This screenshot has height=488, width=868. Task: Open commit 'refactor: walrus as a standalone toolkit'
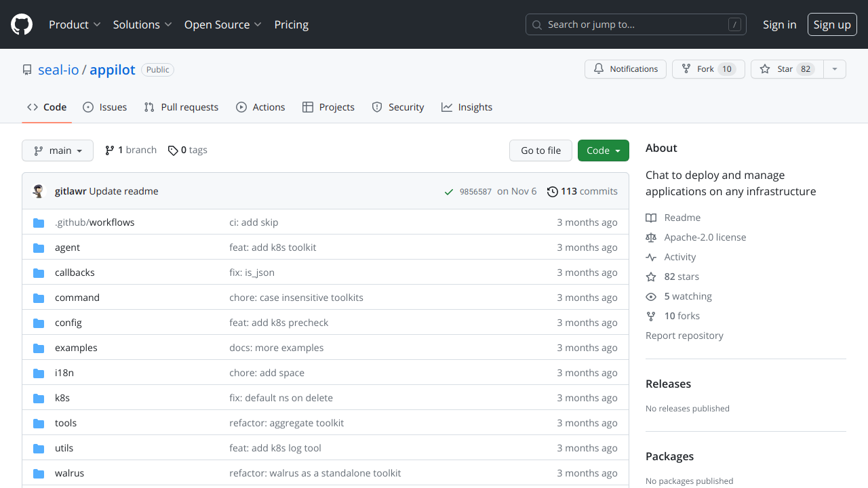coord(315,473)
